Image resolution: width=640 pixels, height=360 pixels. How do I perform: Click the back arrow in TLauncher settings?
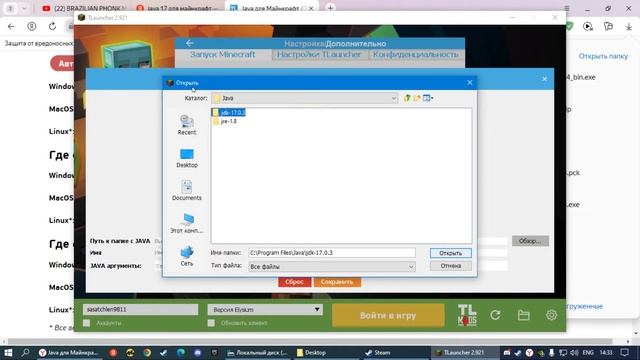(x=189, y=43)
